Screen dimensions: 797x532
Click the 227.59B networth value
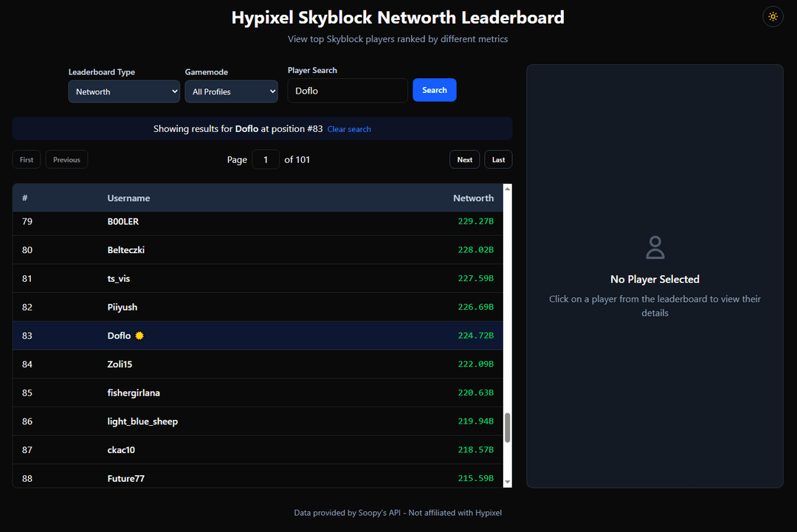476,278
